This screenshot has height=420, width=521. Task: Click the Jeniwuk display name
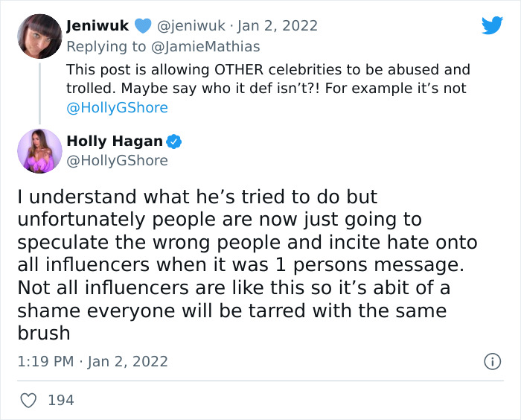coord(98,26)
